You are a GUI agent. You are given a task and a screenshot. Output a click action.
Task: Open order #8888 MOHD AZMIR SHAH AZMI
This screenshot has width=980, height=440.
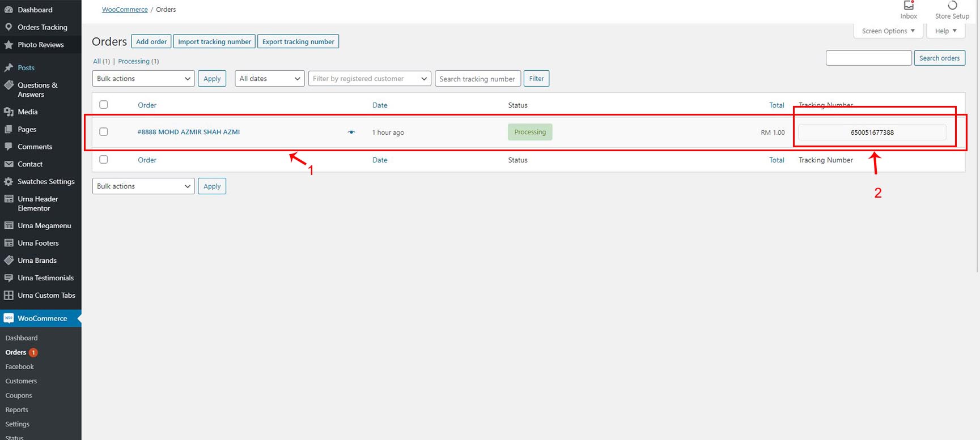(189, 132)
